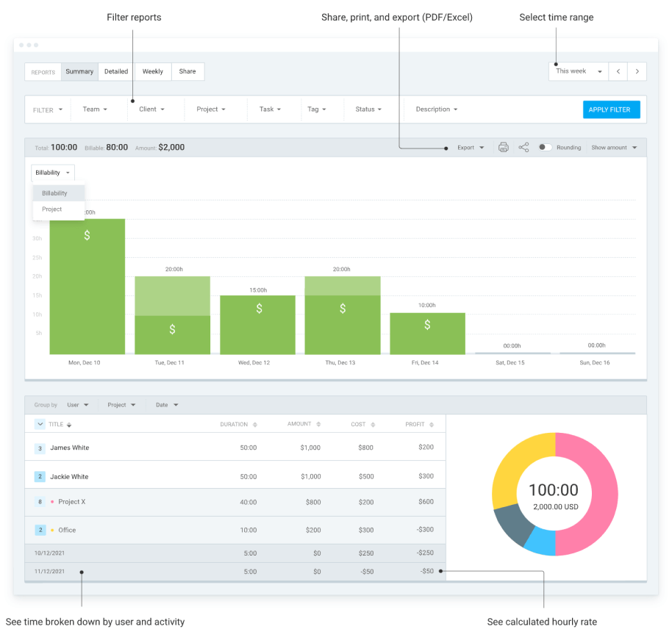672x632 pixels.
Task: Sort by Profit column arrows
Action: pyautogui.click(x=432, y=425)
